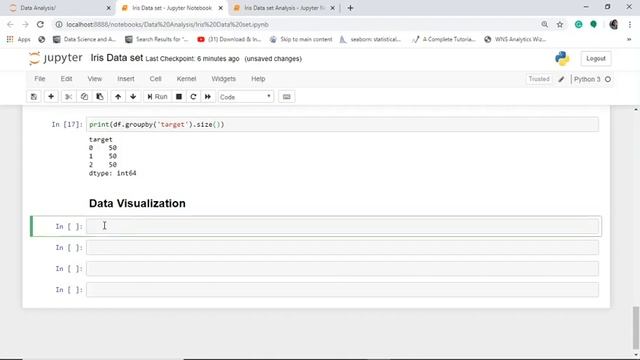640x360 pixels.
Task: Bookmark this page with star icon
Action: [x=560, y=24]
